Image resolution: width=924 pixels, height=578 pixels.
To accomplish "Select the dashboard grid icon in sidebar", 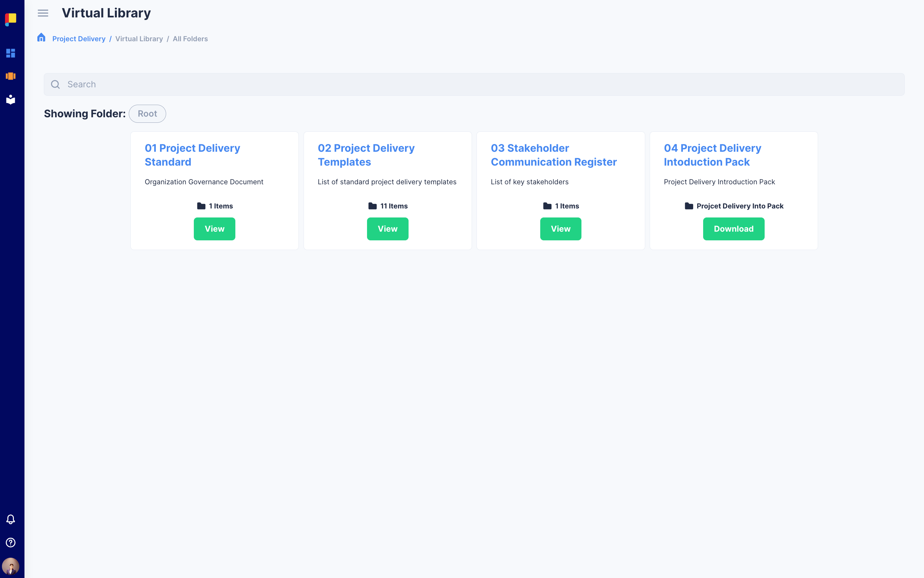I will coord(10,53).
